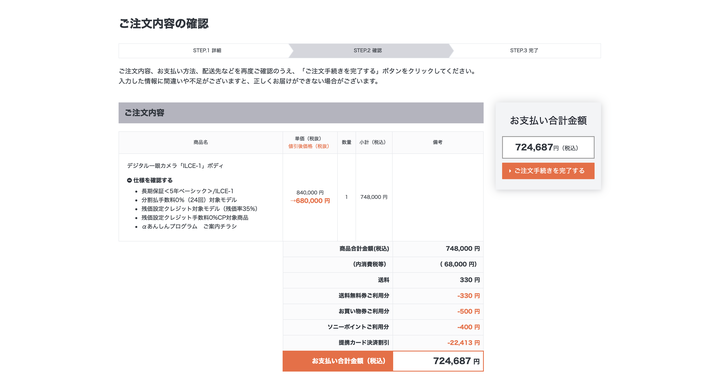The height and width of the screenshot is (382, 720).
Task: Click the plus icon beside 仕様を確認する
Action: [129, 180]
